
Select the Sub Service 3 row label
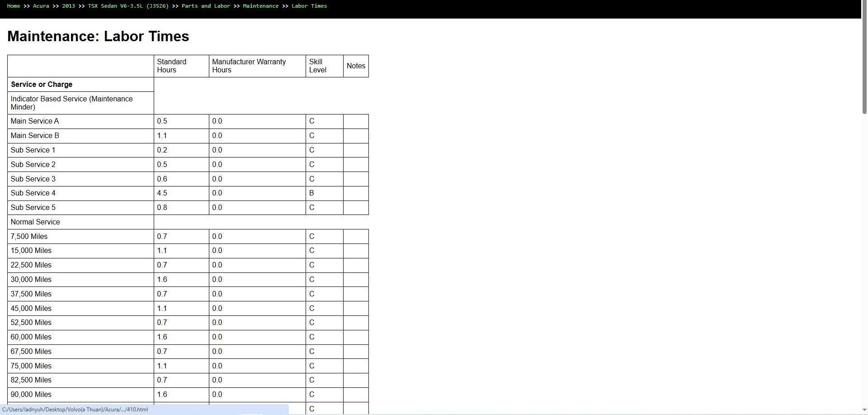33,179
